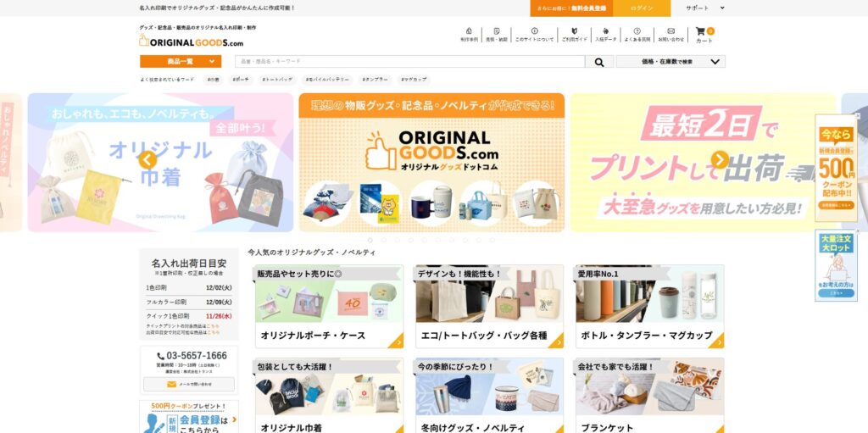This screenshot has height=433, width=868.
Task: Go to next banner slide arrow
Action: click(x=721, y=160)
